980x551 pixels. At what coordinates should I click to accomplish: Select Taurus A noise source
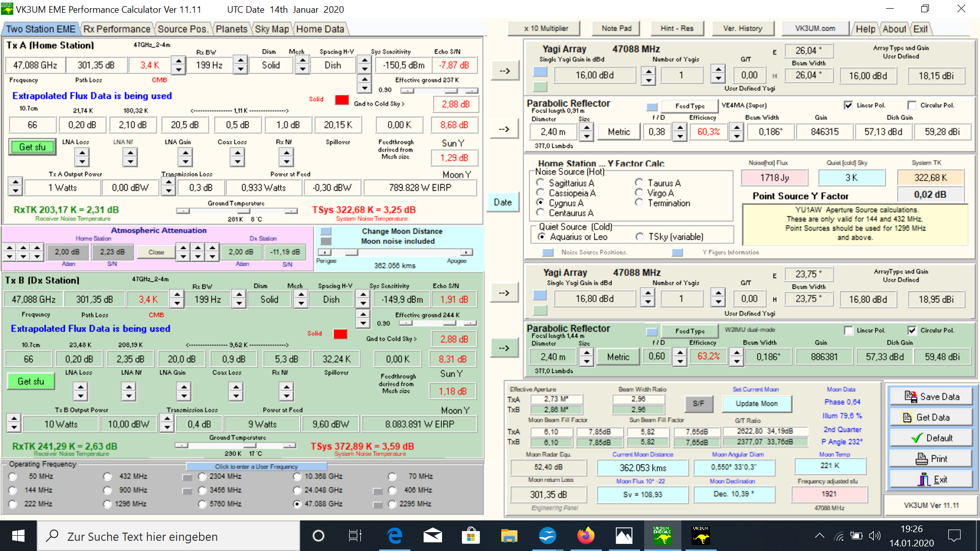click(639, 183)
